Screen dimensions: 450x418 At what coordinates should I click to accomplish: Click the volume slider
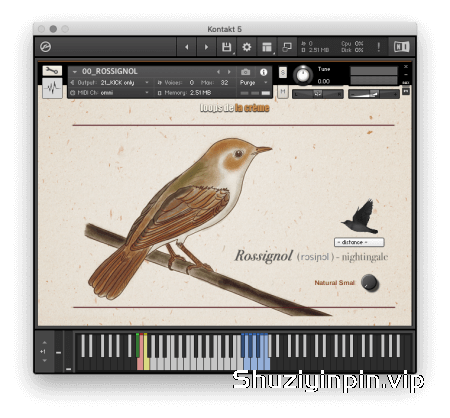(374, 94)
